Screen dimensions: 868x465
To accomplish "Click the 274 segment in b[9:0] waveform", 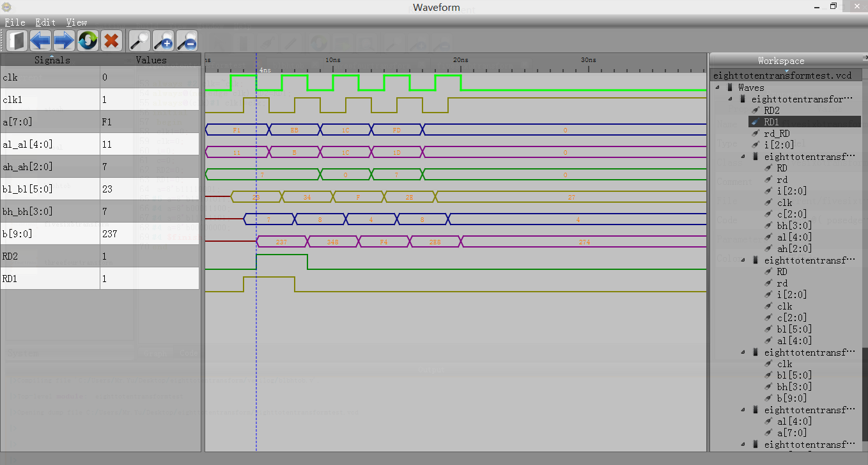I will 584,242.
